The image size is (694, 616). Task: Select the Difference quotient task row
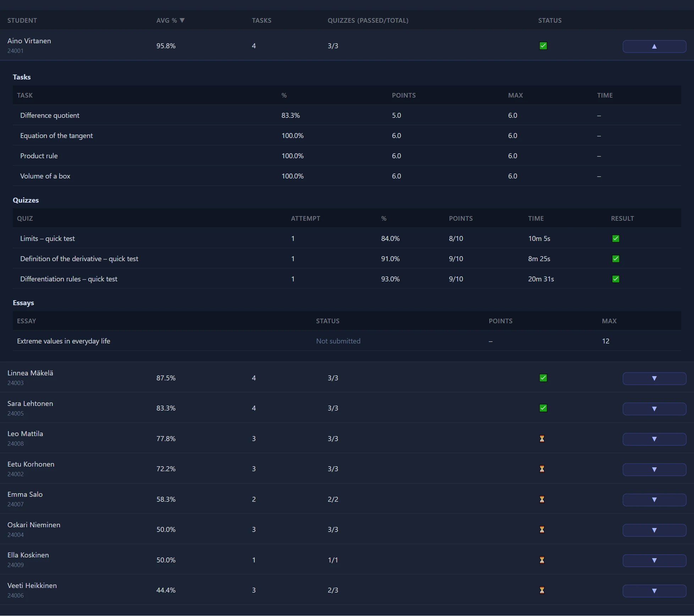pyautogui.click(x=347, y=115)
